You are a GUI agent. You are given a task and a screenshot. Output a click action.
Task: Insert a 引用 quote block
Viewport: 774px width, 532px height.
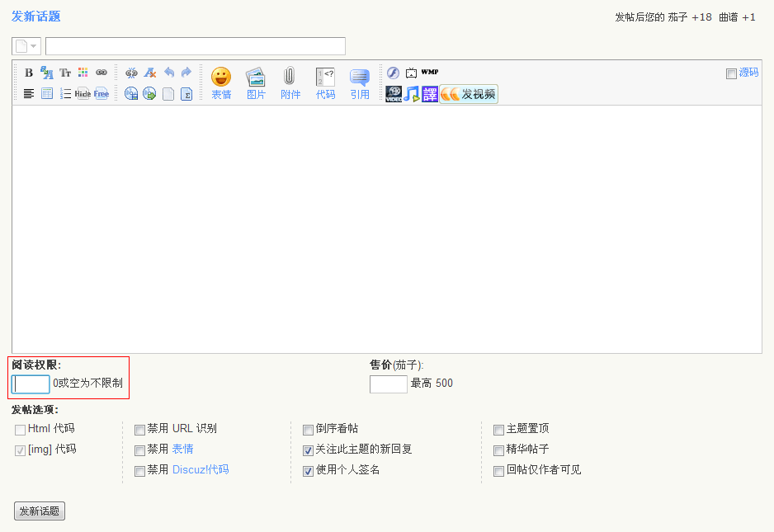(360, 83)
